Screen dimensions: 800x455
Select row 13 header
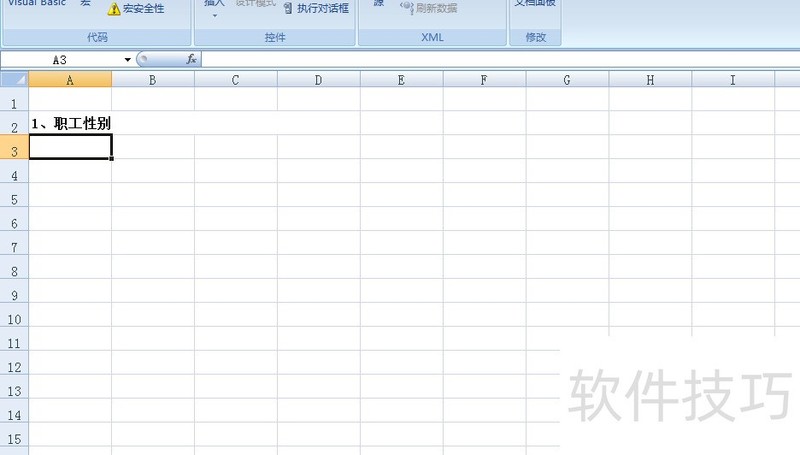[14, 387]
